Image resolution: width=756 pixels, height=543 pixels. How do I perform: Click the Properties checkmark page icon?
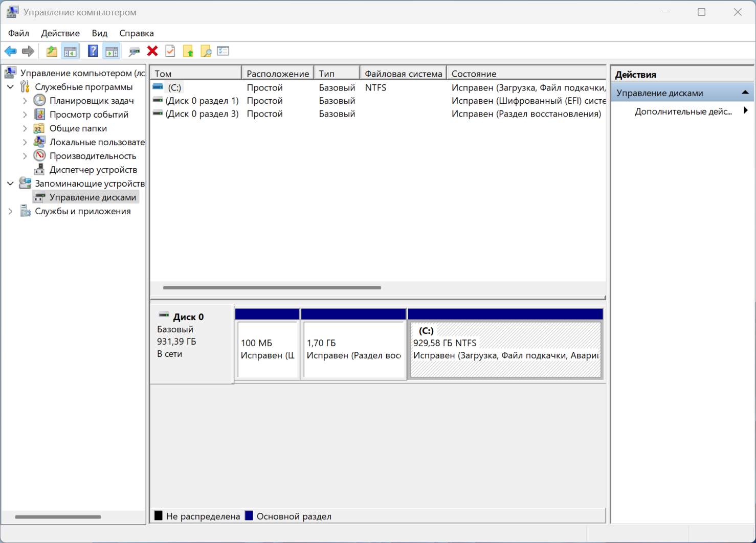point(170,51)
